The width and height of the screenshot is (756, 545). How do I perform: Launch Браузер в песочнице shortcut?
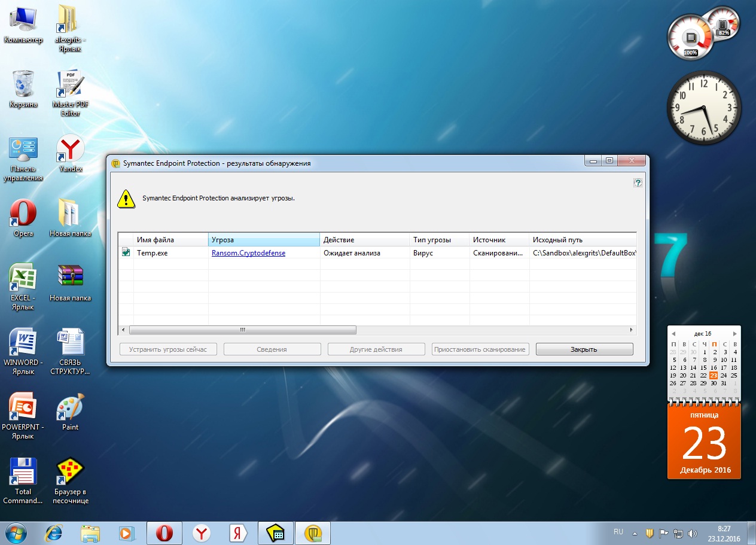tap(71, 481)
